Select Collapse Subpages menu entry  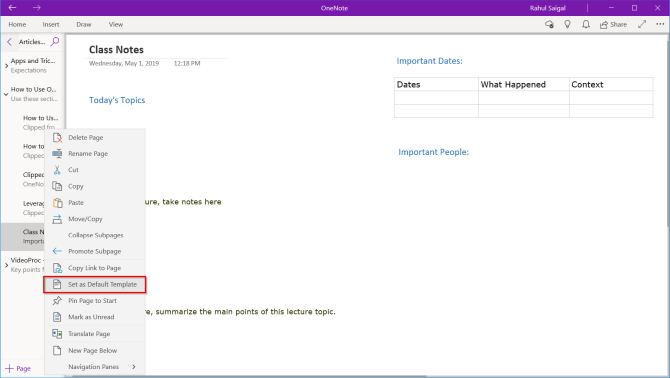95,235
